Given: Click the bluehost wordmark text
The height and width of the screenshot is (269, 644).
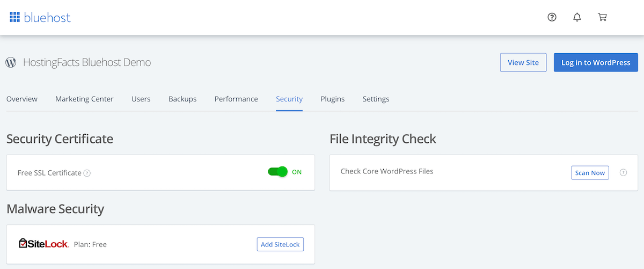Looking at the screenshot, I should pos(47,17).
